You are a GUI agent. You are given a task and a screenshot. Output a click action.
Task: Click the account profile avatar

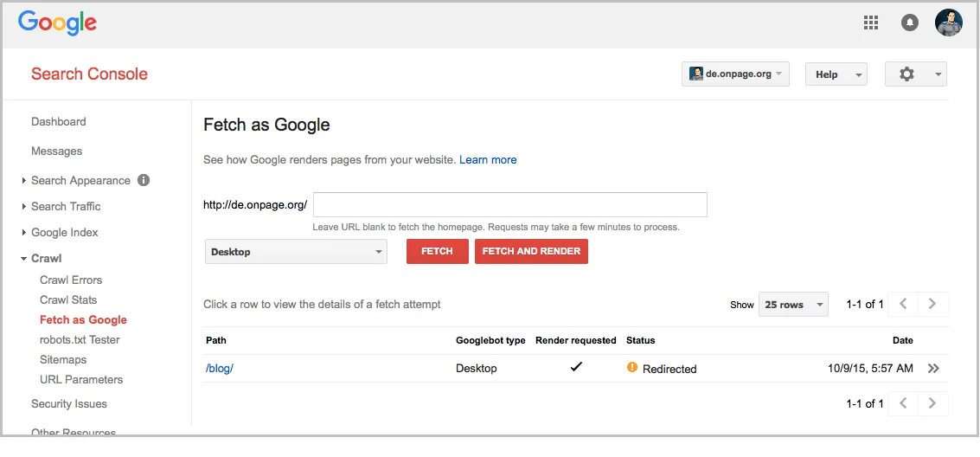pos(949,23)
